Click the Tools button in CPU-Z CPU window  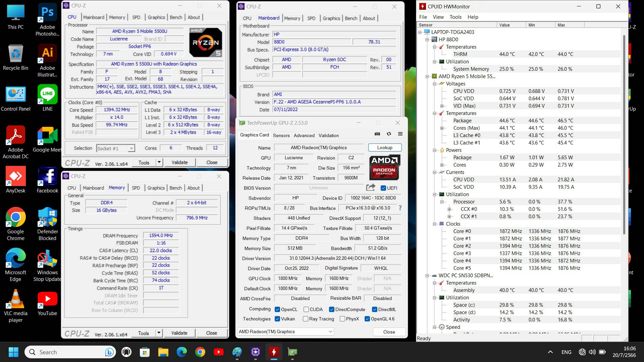click(144, 162)
